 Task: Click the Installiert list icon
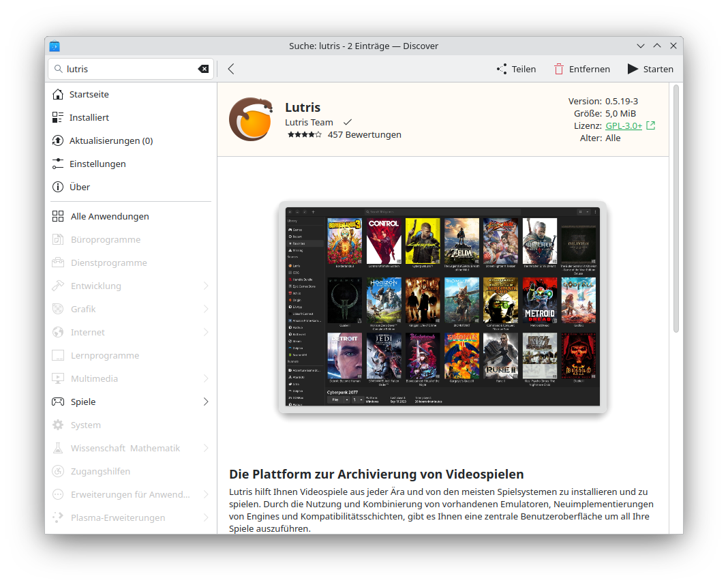pos(58,117)
